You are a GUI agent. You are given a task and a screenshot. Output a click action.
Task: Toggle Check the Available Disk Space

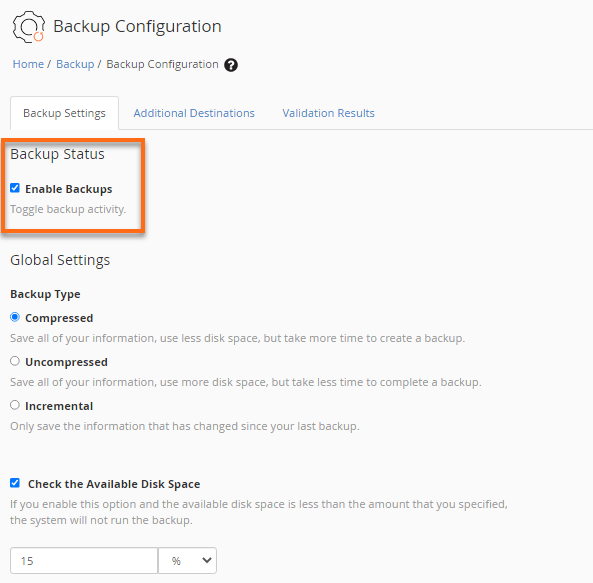15,483
